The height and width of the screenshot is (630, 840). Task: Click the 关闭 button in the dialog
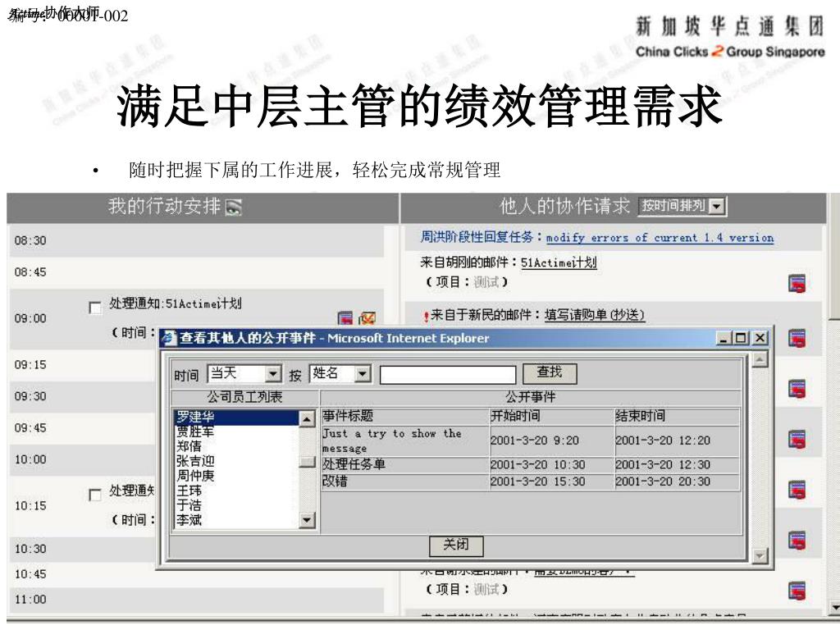(x=456, y=546)
